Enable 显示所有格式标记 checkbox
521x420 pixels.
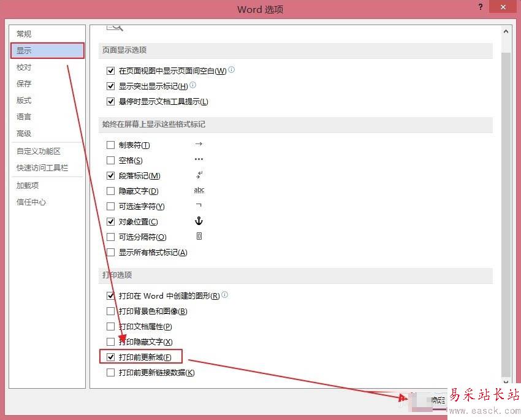(111, 252)
